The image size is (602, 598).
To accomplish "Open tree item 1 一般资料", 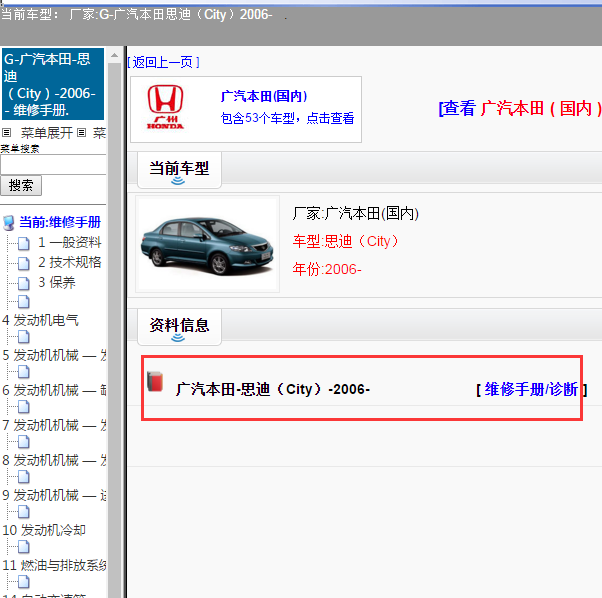I will click(69, 243).
